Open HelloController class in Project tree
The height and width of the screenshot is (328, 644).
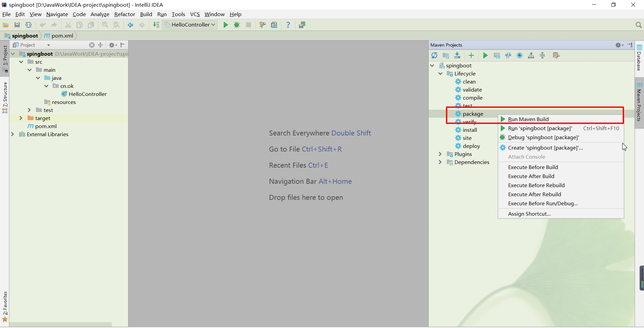click(x=88, y=94)
